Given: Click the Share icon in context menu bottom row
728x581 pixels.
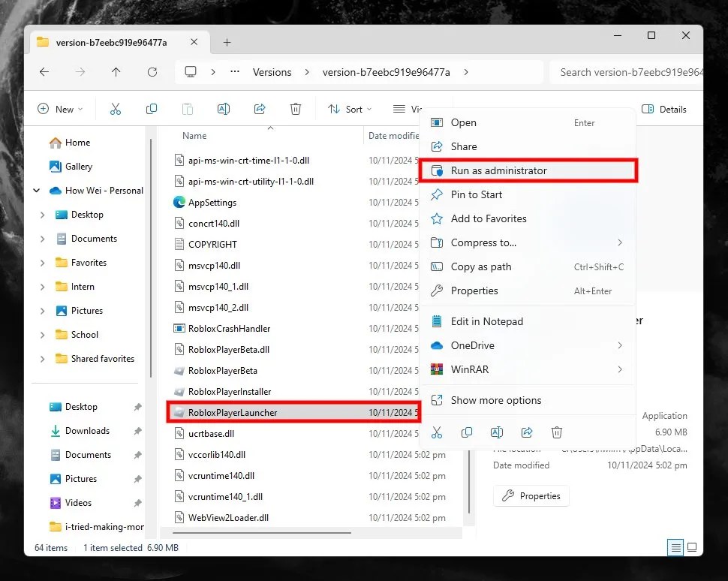Looking at the screenshot, I should click(527, 433).
